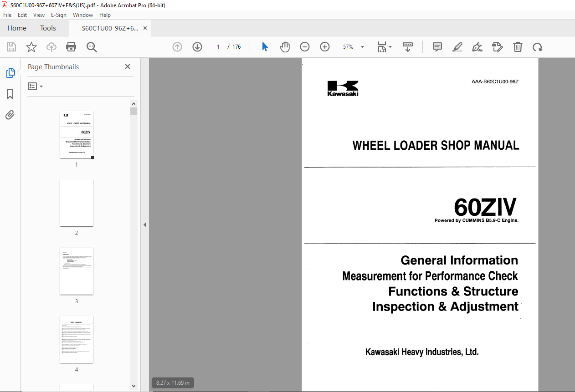
Task: Switch to the Tools tab
Action: [x=48, y=28]
